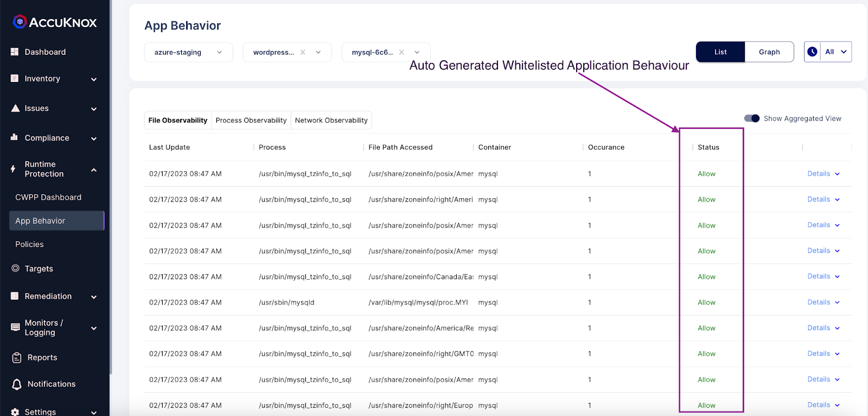Screen dimensions: 868x416
Task: Open the mysql-6c6 workload dropdown arrow
Action: click(417, 52)
